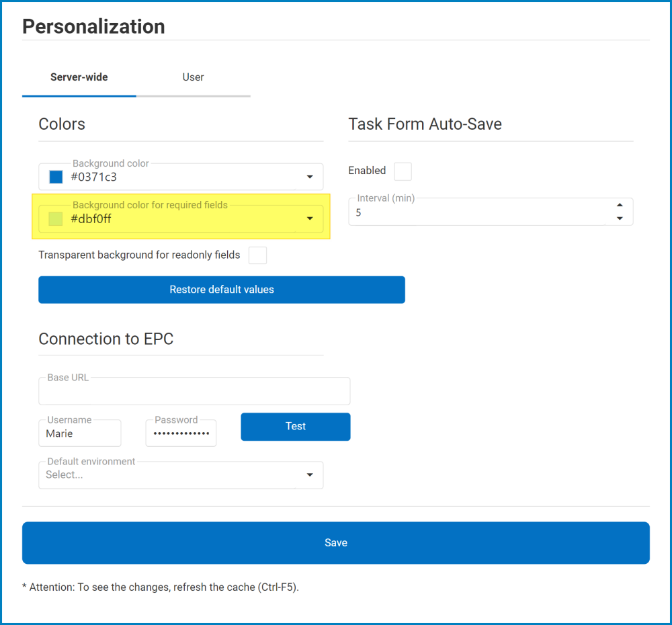This screenshot has width=672, height=625.
Task: Test the EPC connection
Action: [295, 426]
